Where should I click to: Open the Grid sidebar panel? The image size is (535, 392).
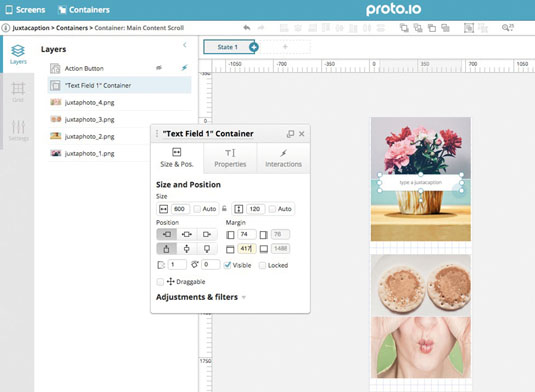18,92
